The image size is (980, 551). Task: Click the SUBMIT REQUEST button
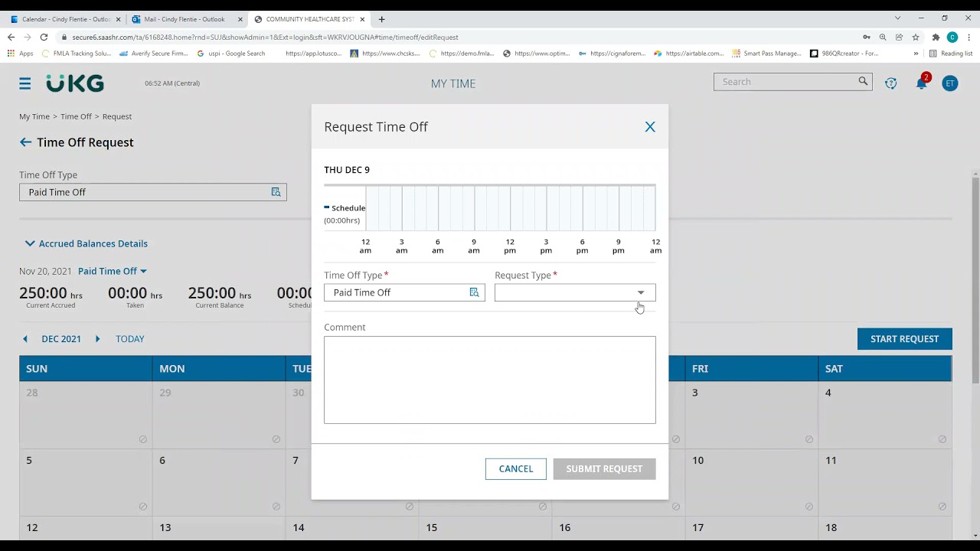click(604, 469)
